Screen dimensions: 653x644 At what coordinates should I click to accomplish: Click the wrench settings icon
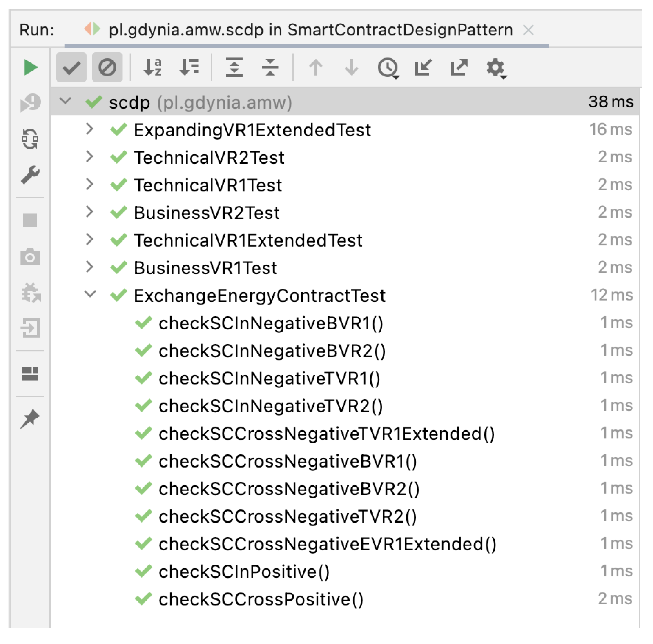pyautogui.click(x=30, y=175)
